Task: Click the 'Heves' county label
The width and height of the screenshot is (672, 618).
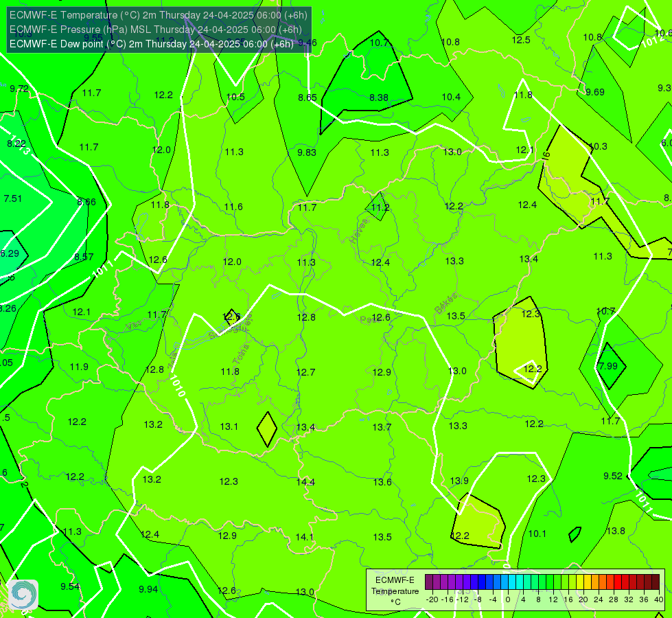Action: coord(359,231)
